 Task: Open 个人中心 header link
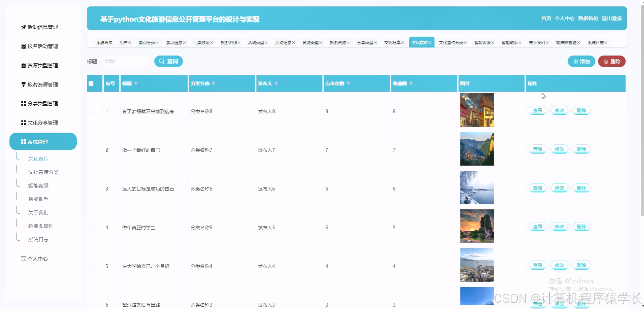pos(565,18)
